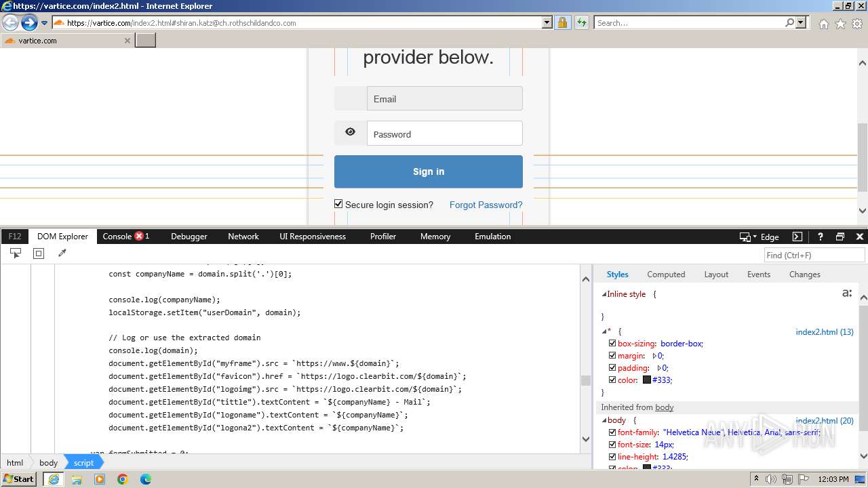The image size is (868, 488).
Task: Select the color picker eyedropper tool
Action: coord(62,253)
